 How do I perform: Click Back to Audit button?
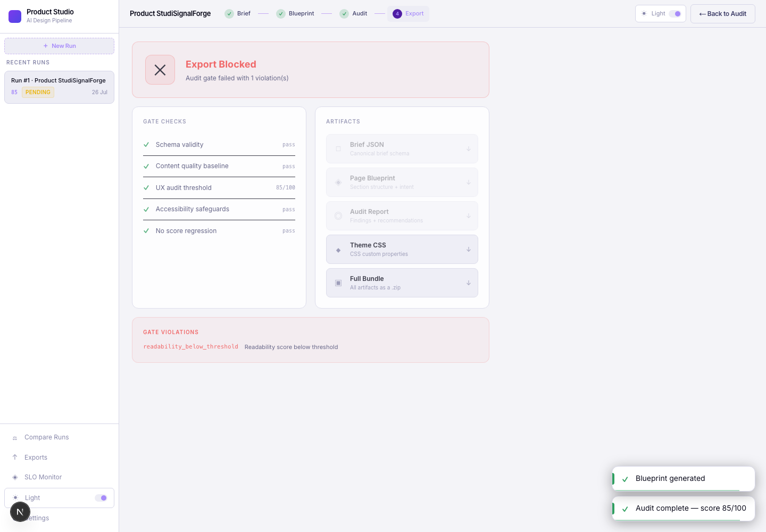pyautogui.click(x=723, y=14)
